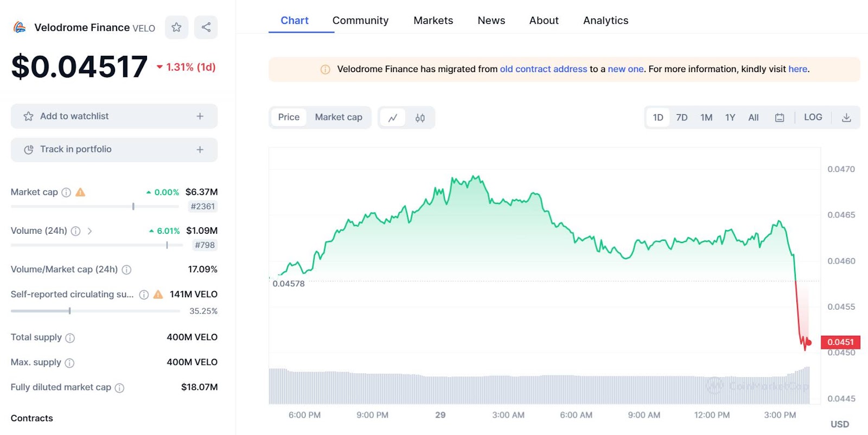This screenshot has height=435, width=868.
Task: Click the 0.04578 open price label
Action: 289,284
